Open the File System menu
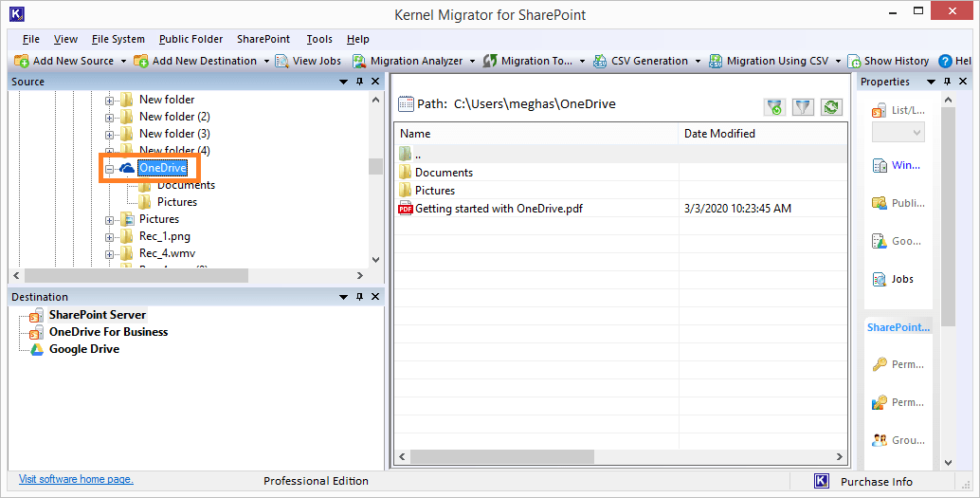The width and height of the screenshot is (980, 498). [118, 39]
